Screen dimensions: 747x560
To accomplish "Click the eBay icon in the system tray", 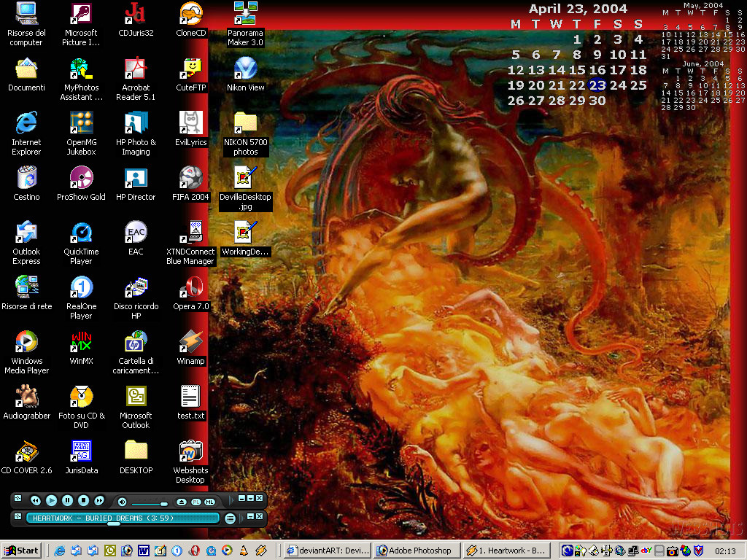I will [646, 551].
